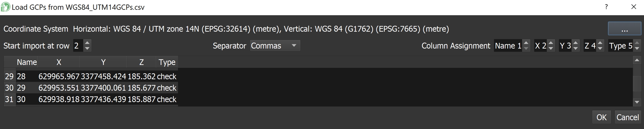The height and width of the screenshot is (129, 644).
Task: Select the cell with X value 629953.551
Action: (59, 88)
